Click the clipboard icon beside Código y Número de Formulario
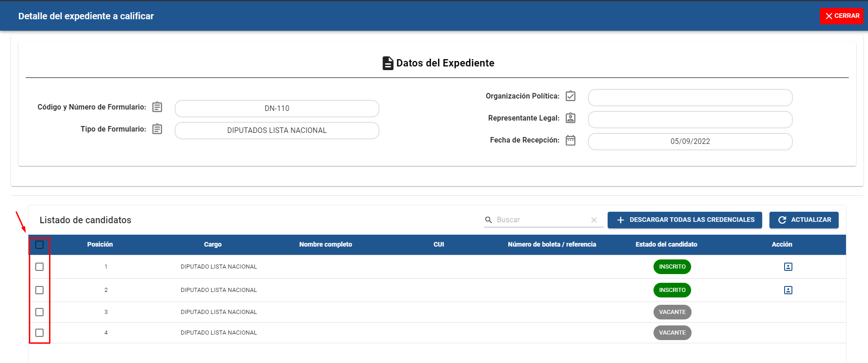The width and height of the screenshot is (868, 363). pyautogui.click(x=157, y=107)
